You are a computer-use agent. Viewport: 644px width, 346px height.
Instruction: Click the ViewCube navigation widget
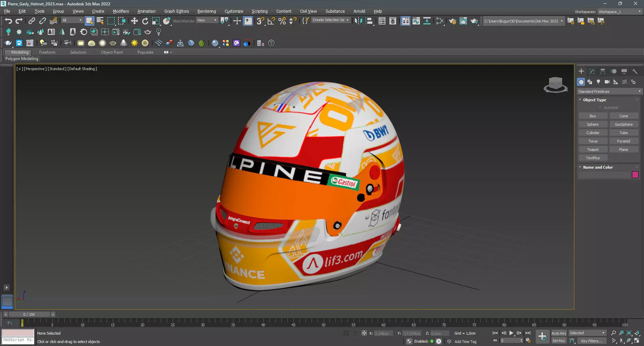point(555,84)
